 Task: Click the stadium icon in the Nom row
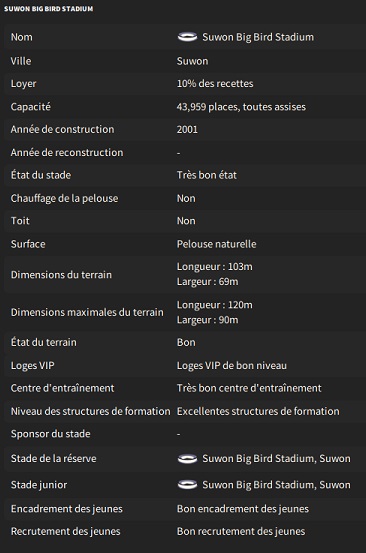coord(187,37)
